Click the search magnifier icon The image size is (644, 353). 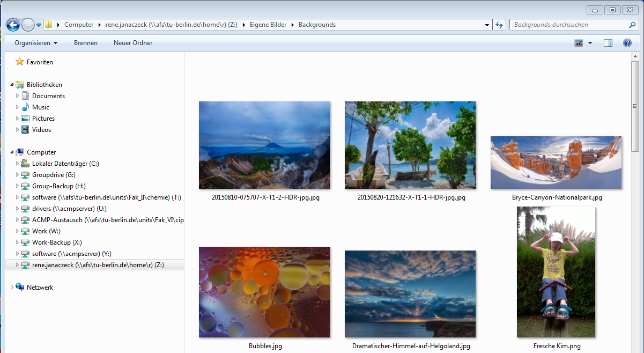pos(632,25)
